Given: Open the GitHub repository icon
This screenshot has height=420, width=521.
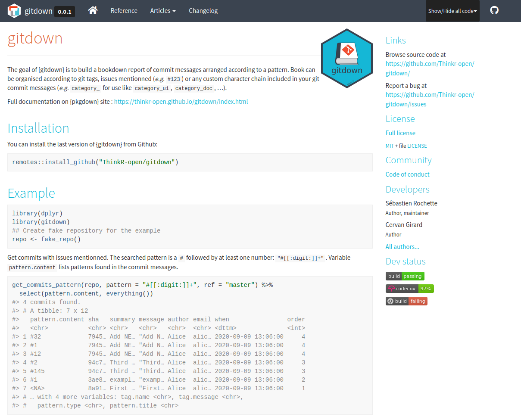Looking at the screenshot, I should (494, 10).
